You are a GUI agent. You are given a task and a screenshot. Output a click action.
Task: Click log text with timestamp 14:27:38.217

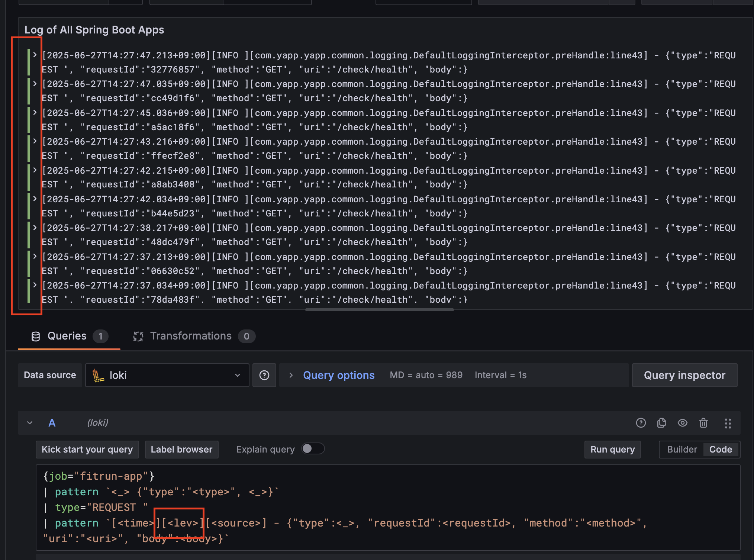point(389,235)
